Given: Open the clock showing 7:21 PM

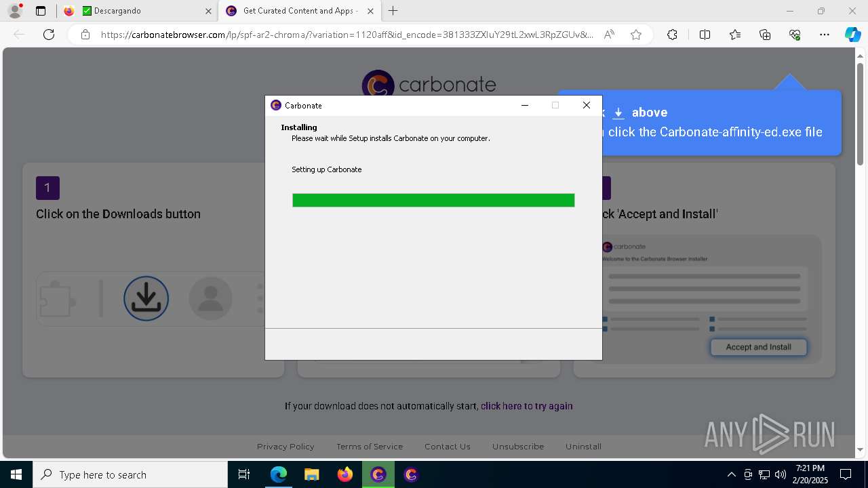Looking at the screenshot, I should point(810,474).
